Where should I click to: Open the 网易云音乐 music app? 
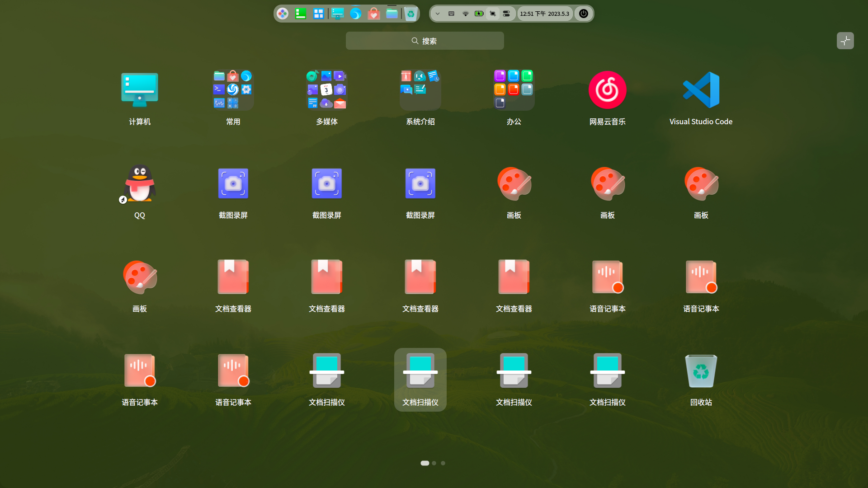click(x=607, y=89)
